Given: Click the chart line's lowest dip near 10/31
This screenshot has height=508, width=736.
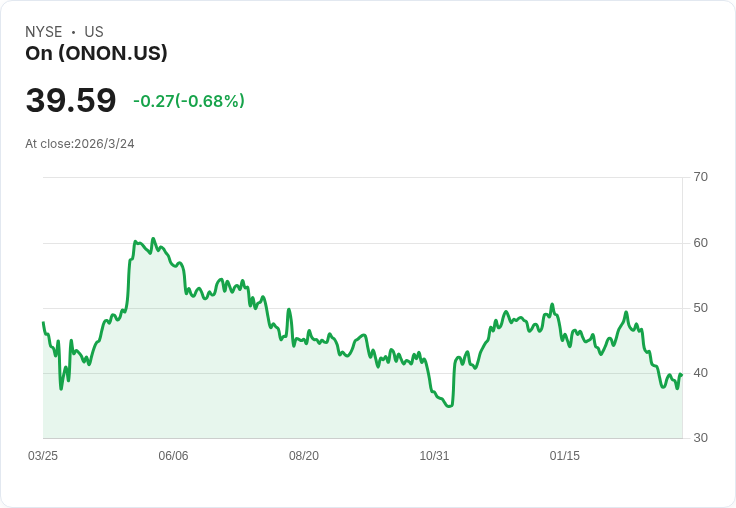Looking at the screenshot, I should click(x=450, y=406).
